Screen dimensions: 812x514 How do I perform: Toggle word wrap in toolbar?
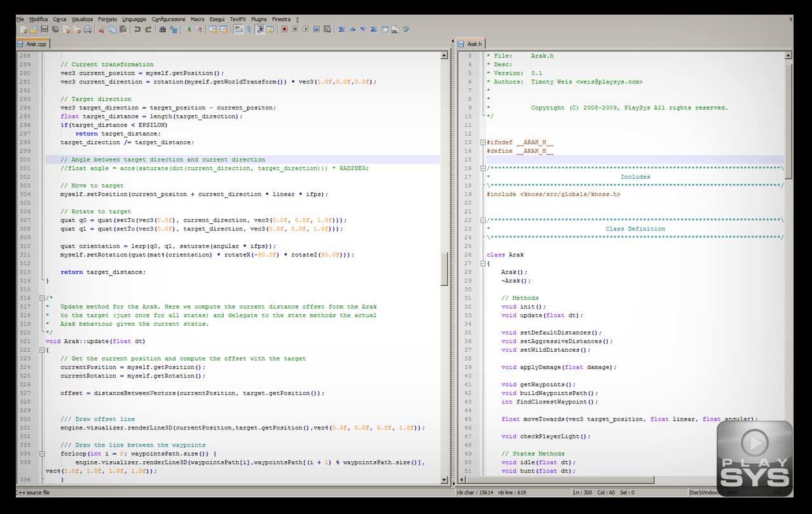click(x=238, y=29)
